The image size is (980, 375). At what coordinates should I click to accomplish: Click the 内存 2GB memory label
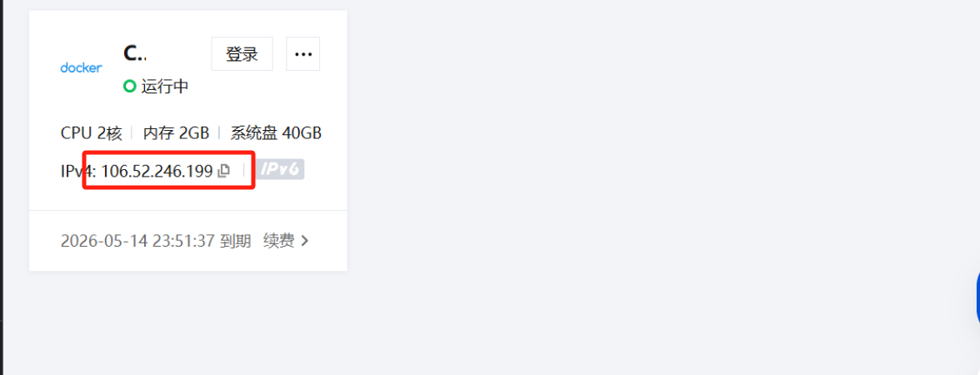pyautogui.click(x=176, y=133)
